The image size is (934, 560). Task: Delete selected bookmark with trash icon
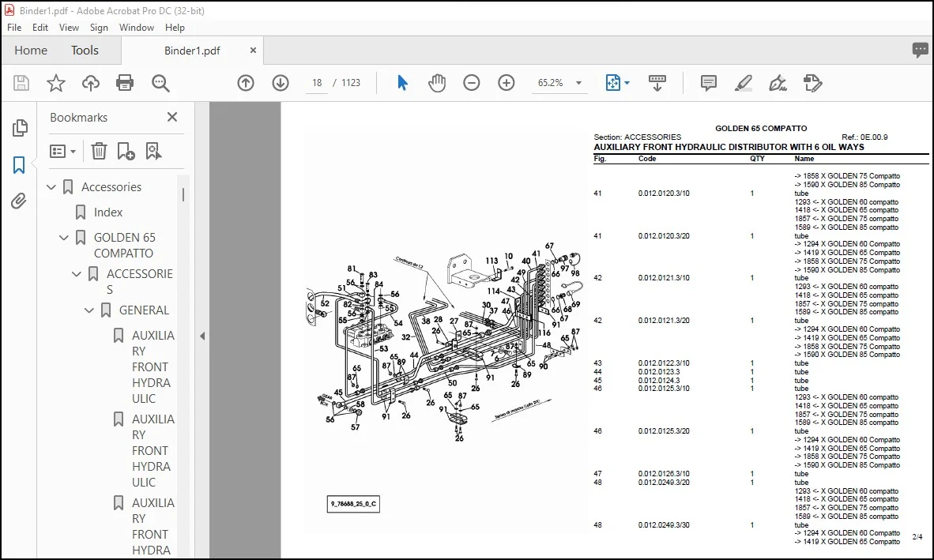99,151
